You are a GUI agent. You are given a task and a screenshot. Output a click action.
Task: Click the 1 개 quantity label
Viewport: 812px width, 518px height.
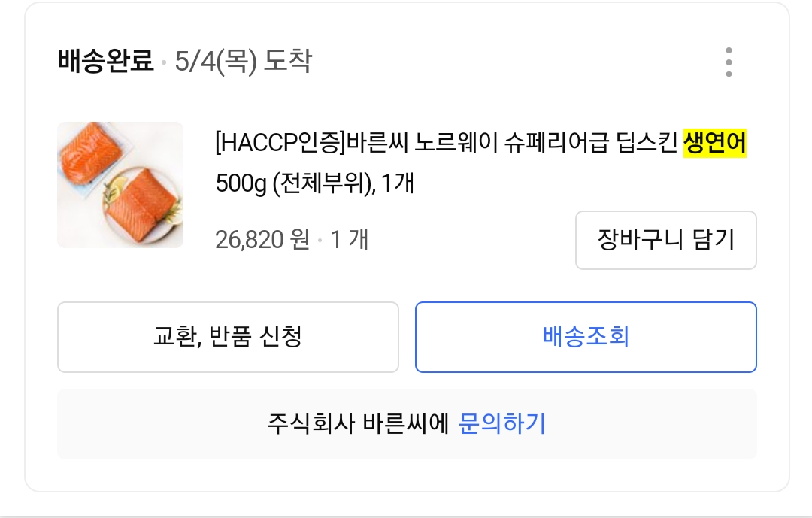click(x=350, y=240)
